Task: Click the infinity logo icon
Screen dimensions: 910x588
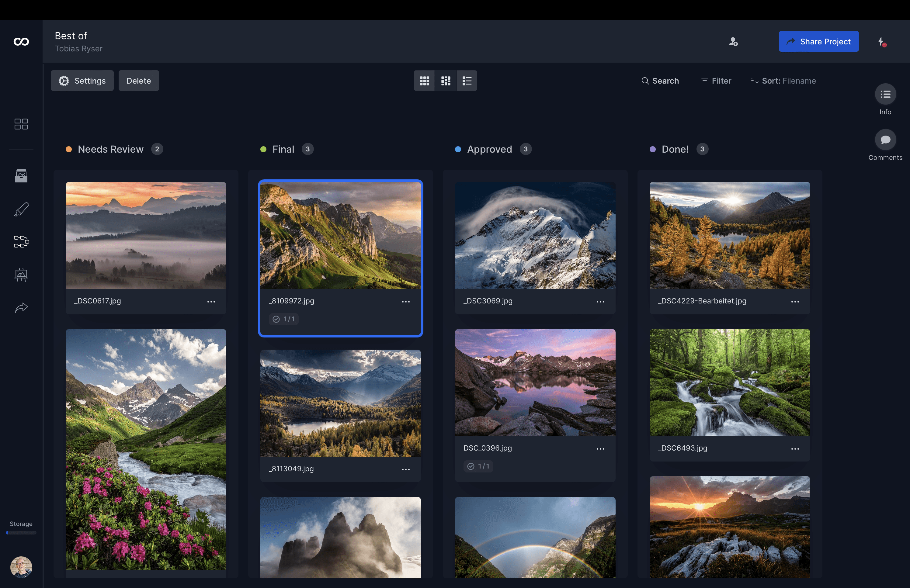Action: click(x=21, y=42)
